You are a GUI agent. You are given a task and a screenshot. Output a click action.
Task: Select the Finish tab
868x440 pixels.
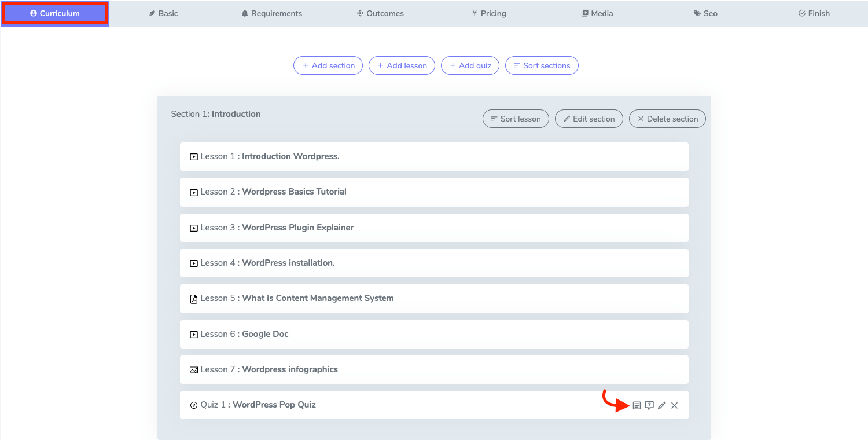pos(814,13)
